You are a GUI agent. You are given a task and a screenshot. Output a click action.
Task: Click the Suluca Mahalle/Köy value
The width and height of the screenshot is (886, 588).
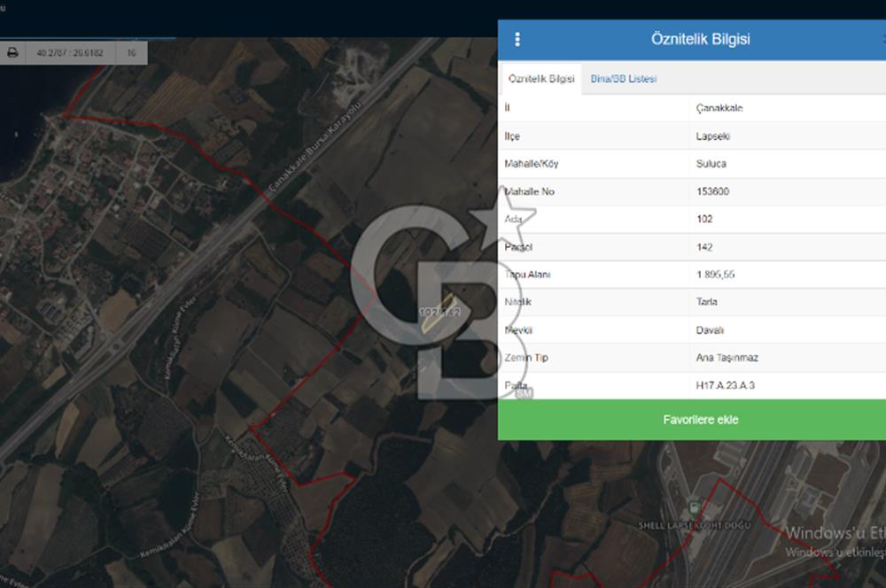[x=711, y=164]
